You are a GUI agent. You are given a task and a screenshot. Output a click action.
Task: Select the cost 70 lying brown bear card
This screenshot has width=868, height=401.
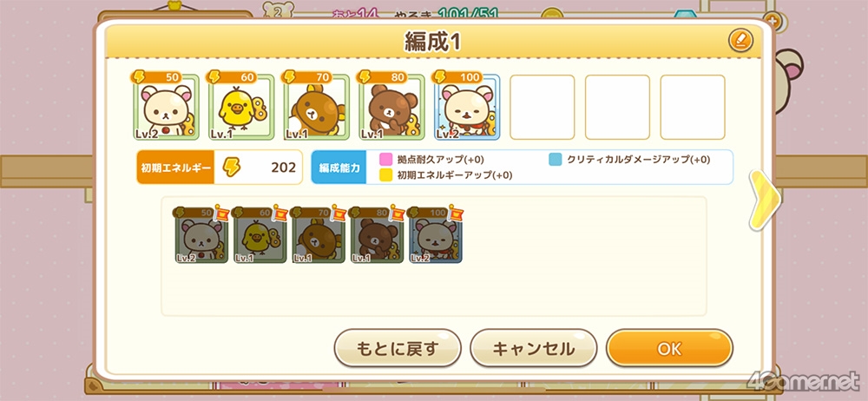(317, 107)
